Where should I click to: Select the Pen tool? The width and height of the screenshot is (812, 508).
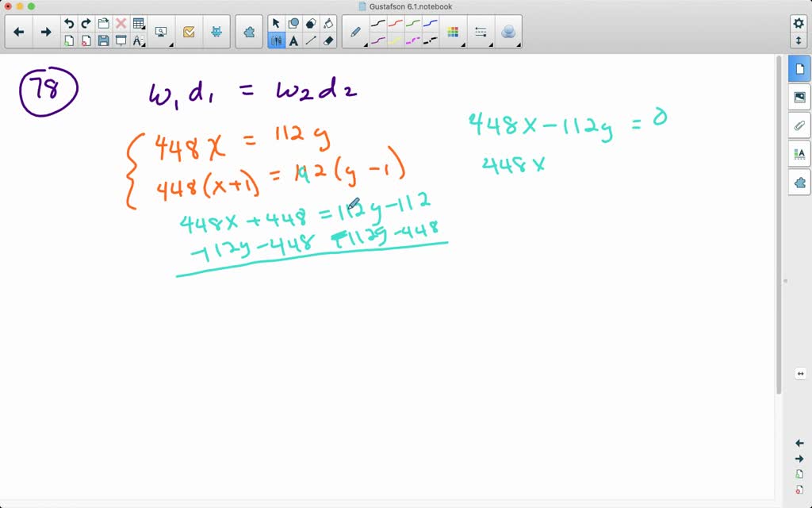(277, 40)
